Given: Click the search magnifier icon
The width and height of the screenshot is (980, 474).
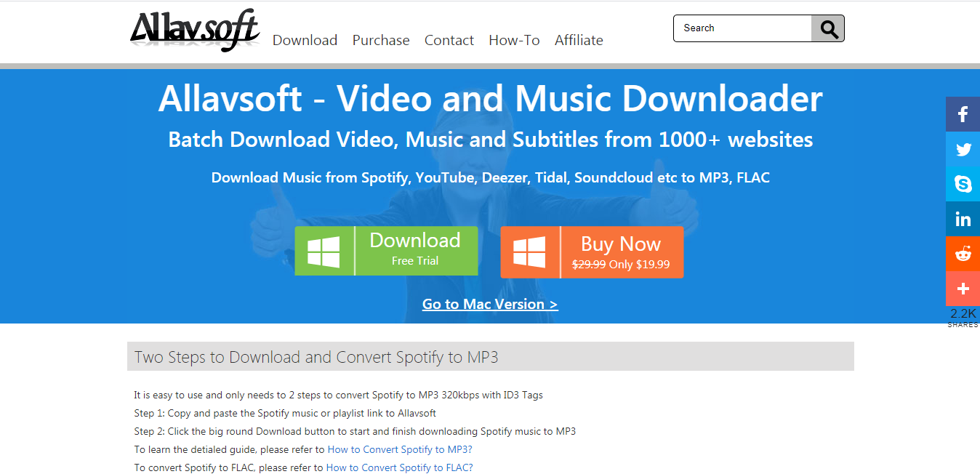Looking at the screenshot, I should point(828,28).
